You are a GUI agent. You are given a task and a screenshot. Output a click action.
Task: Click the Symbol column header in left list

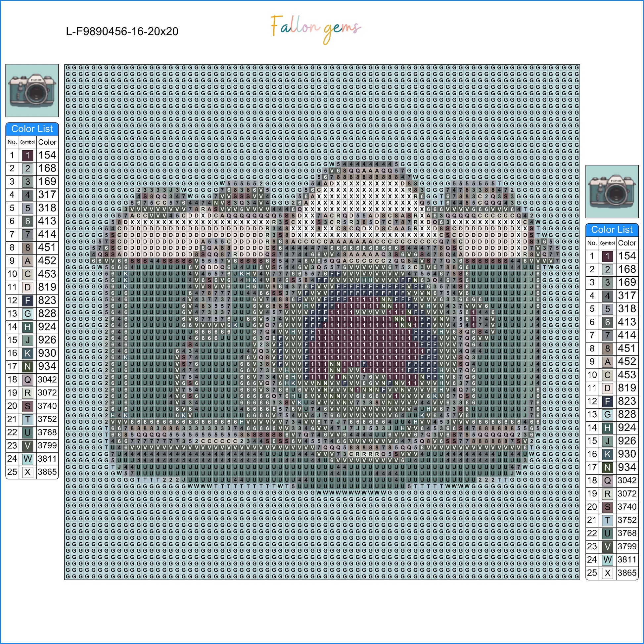coord(27,142)
